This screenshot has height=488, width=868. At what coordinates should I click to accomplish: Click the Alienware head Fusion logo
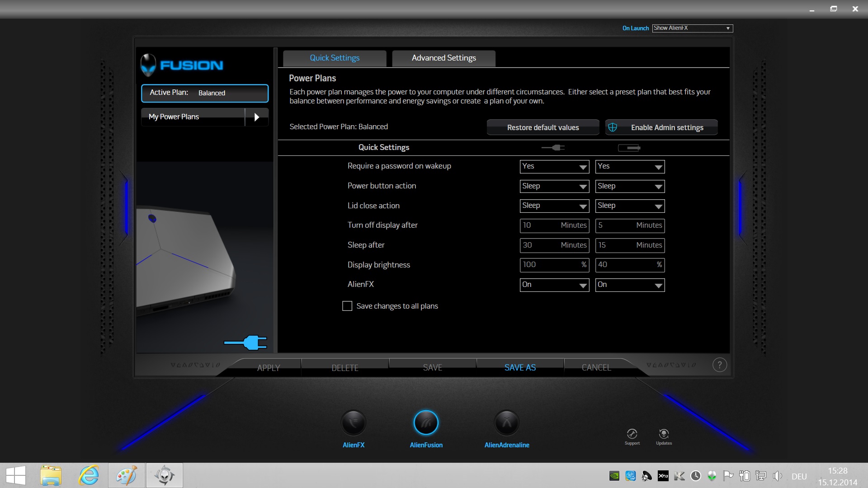(x=182, y=66)
